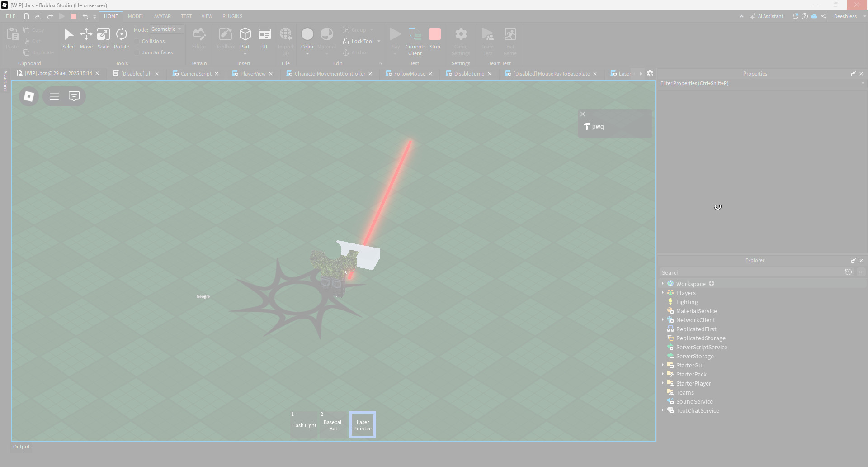The height and width of the screenshot is (467, 868).
Task: Expand the Workspace tree node
Action: 663,284
